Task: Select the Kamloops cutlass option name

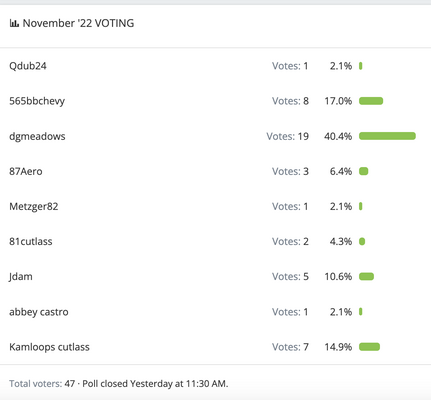Action: (x=49, y=347)
